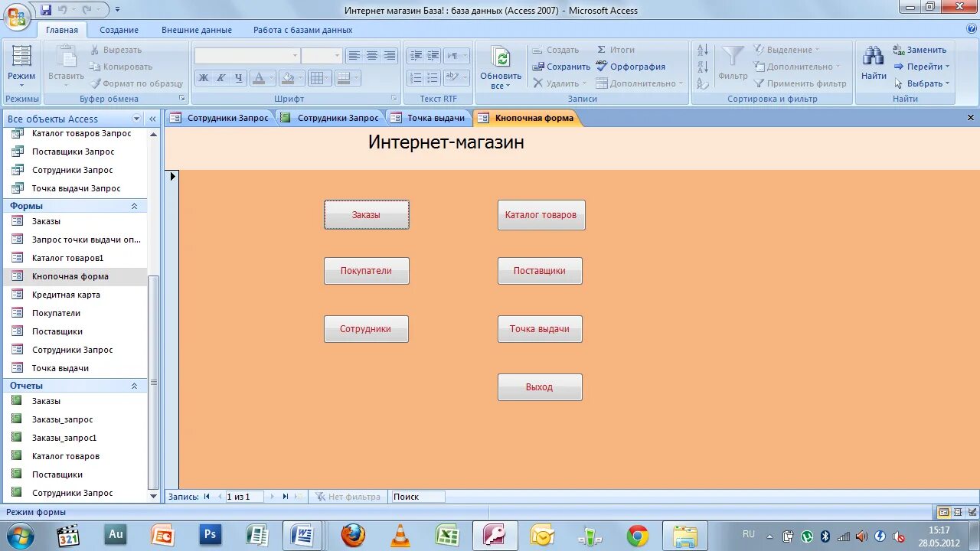Click Итоги totals button

point(616,50)
